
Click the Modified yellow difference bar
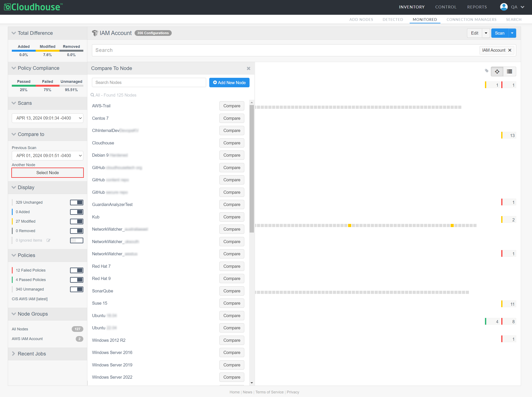[x=48, y=51]
